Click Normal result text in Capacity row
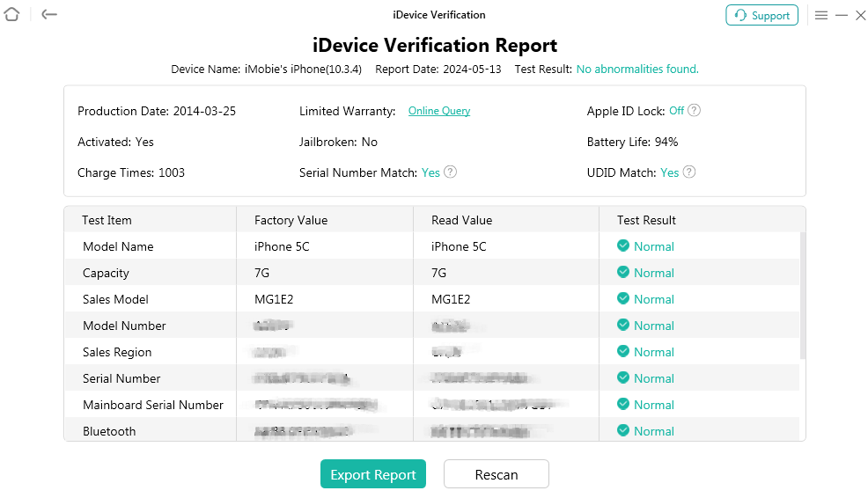The image size is (868, 498). 654,274
